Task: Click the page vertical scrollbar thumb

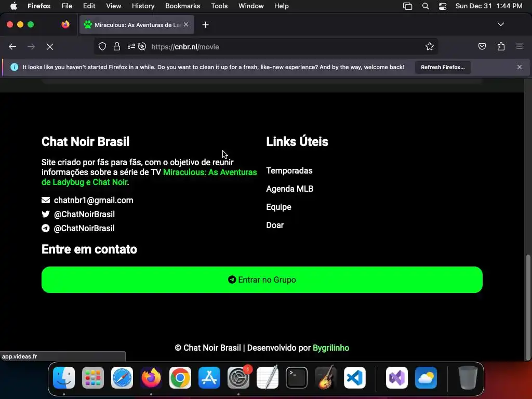Action: pyautogui.click(x=528, y=307)
